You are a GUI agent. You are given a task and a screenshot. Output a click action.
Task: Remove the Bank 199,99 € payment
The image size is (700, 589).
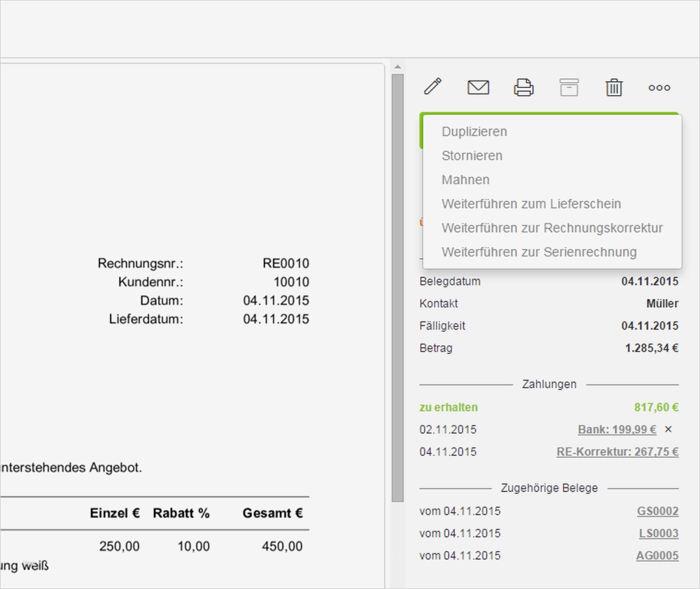coord(668,429)
